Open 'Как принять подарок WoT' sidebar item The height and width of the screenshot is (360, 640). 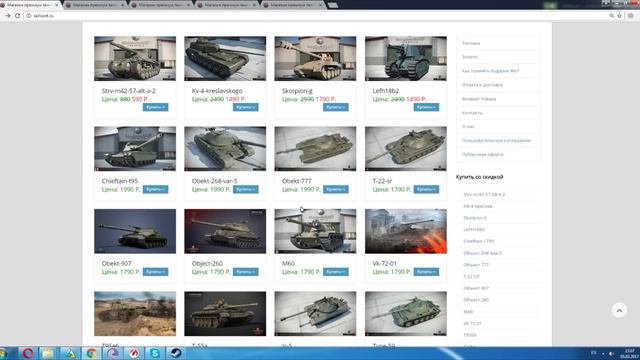point(498,71)
